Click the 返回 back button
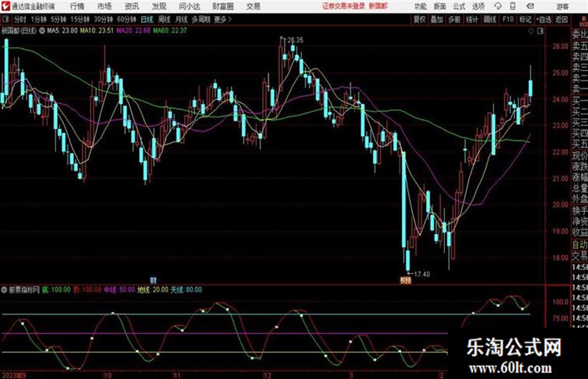This screenshot has height=379, width=588. click(561, 19)
